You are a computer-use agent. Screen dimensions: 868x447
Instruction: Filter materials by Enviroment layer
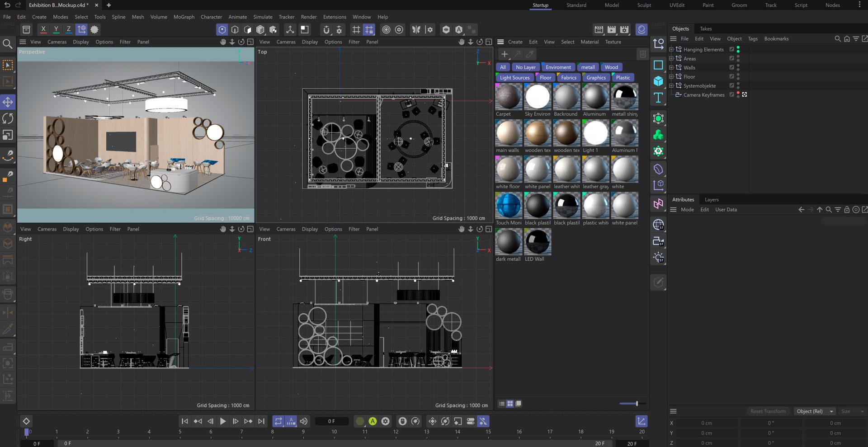point(558,67)
